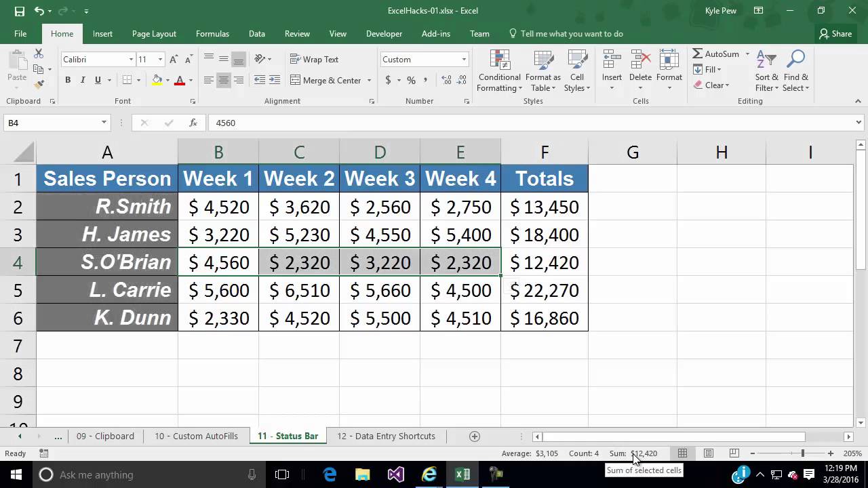This screenshot has height=488, width=868.
Task: Click the Format Painter brush icon
Action: 39,85
